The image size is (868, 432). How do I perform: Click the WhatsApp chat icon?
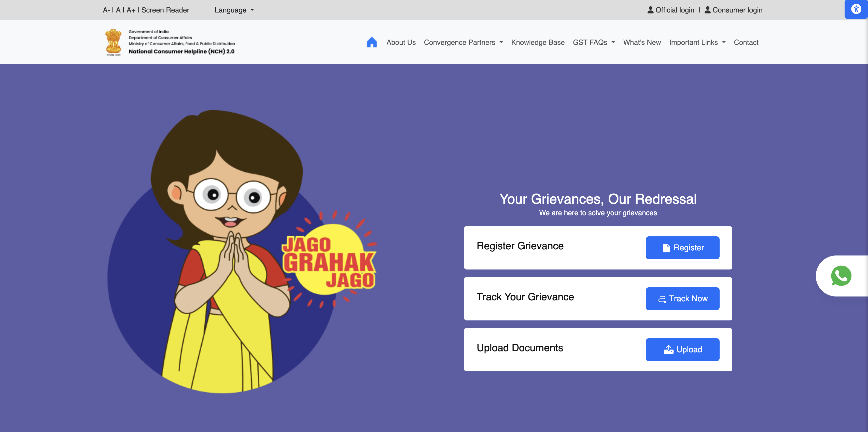pyautogui.click(x=841, y=276)
